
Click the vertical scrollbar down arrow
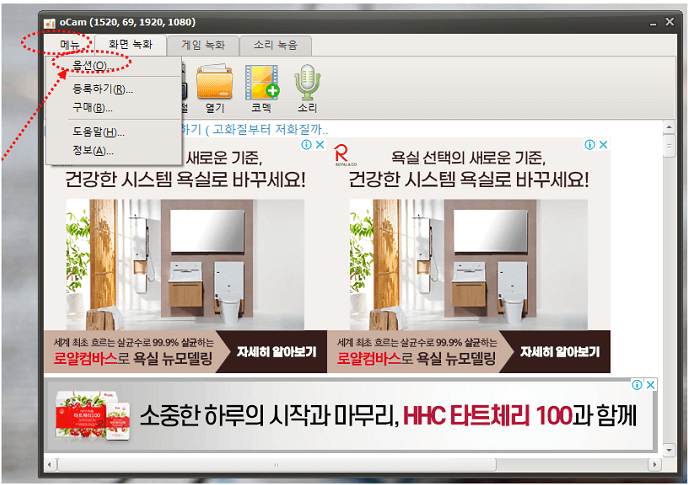[669, 450]
